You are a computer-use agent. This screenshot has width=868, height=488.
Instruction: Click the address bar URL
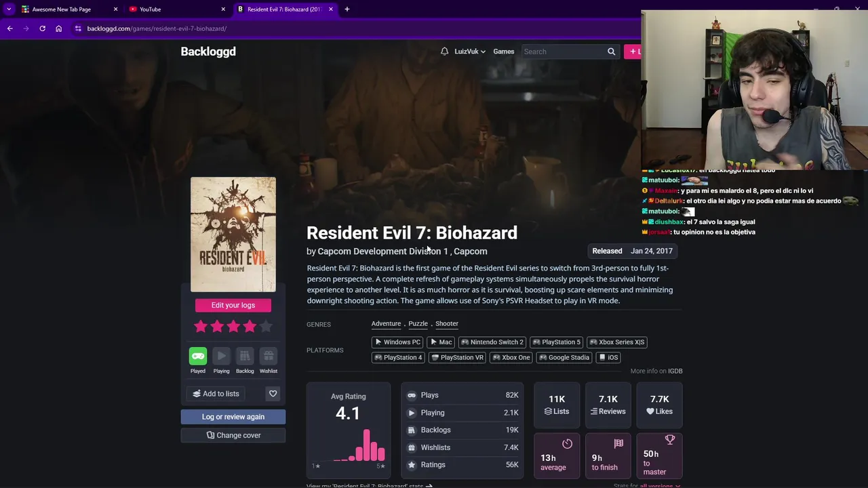(x=157, y=28)
